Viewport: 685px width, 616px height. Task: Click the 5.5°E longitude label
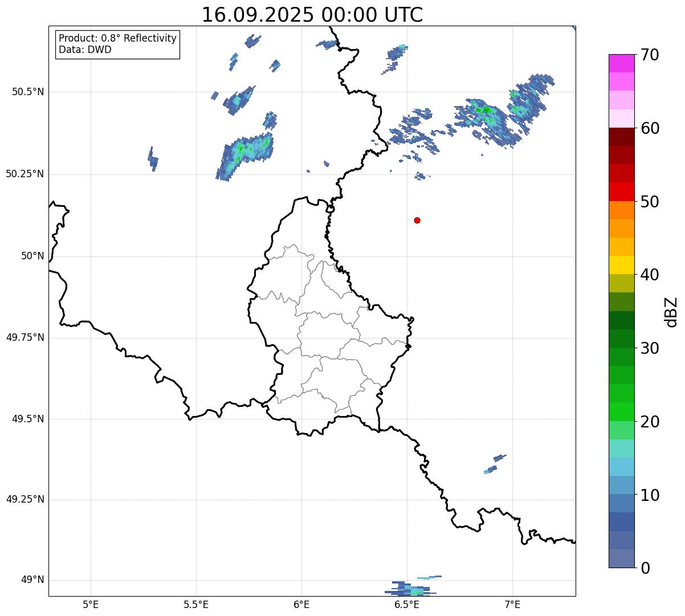pos(196,604)
